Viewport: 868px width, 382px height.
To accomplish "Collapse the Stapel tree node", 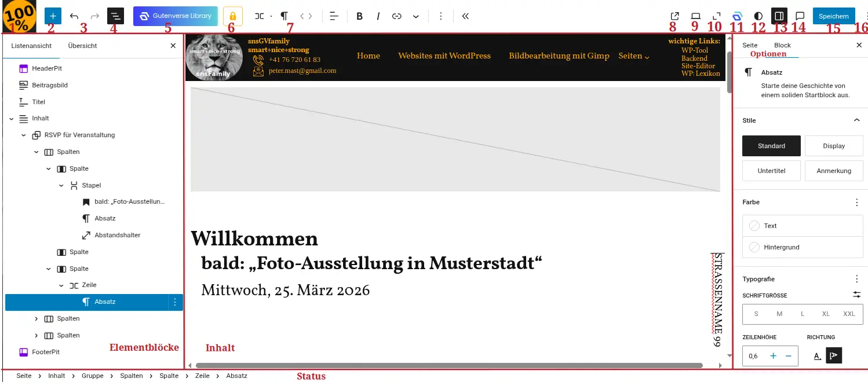I will click(x=61, y=185).
